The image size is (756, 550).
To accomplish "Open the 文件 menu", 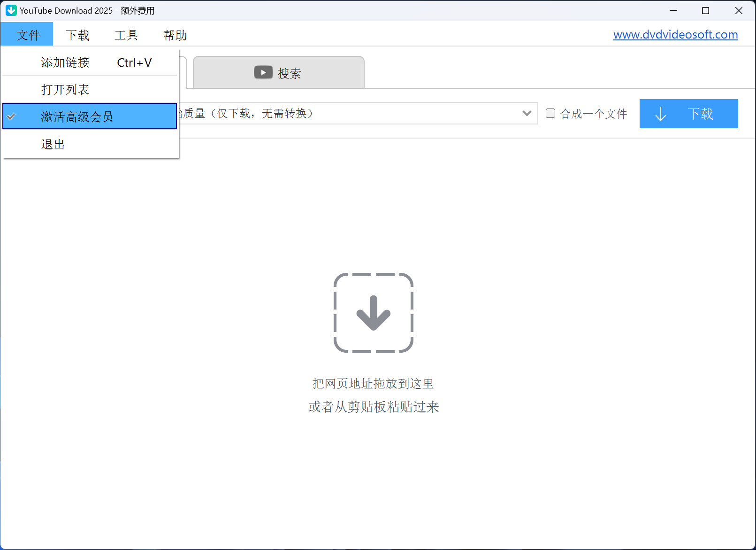I will tap(28, 35).
